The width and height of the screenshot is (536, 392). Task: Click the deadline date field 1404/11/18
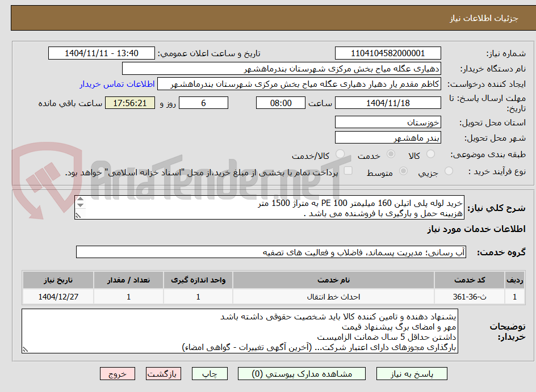click(388, 103)
